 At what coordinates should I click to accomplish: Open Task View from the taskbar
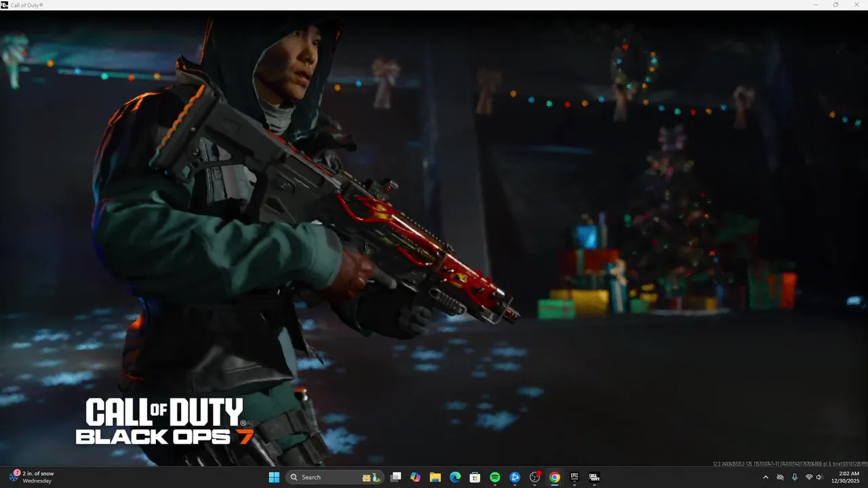[x=396, y=477]
